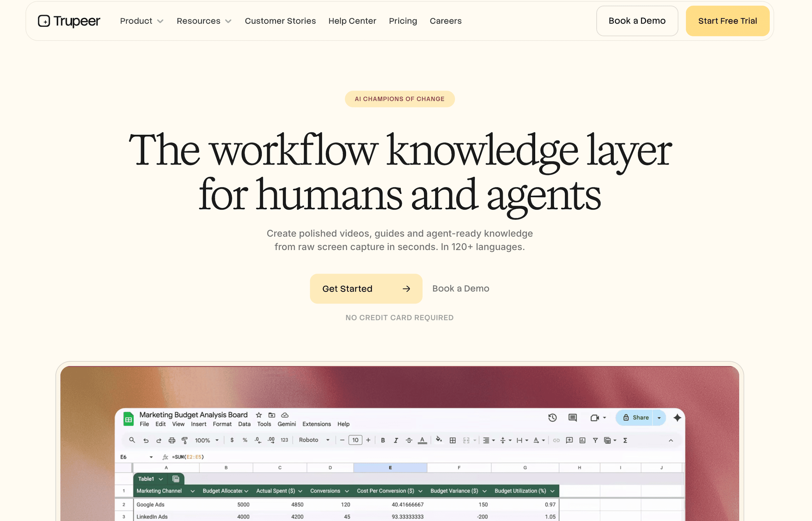The height and width of the screenshot is (521, 812).
Task: Click the sigma functions icon
Action: [x=625, y=441]
